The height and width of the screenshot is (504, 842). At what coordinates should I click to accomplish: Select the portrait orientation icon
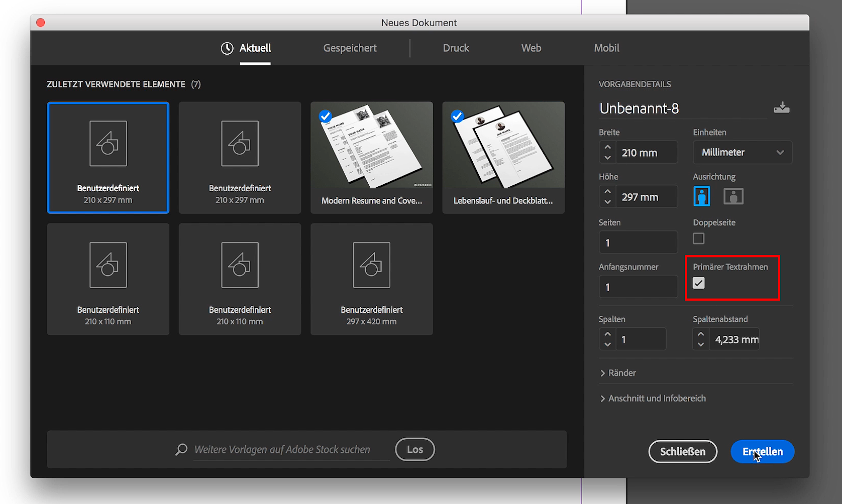[x=701, y=196]
